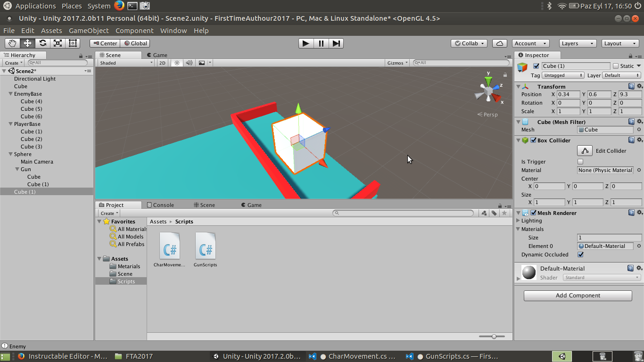The image size is (644, 362).
Task: Uncheck Dynamic Occluded
Action: tap(580, 255)
